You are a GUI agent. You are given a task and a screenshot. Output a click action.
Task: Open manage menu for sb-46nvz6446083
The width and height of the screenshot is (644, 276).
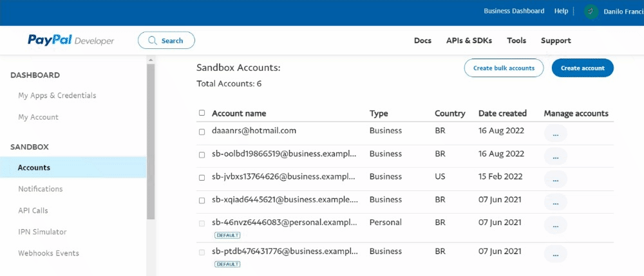tap(556, 225)
